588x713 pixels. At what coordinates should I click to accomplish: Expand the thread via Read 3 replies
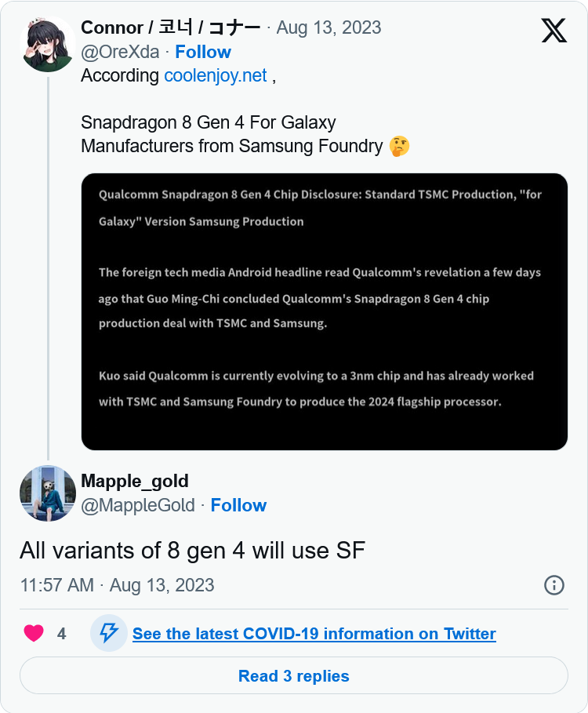(293, 675)
